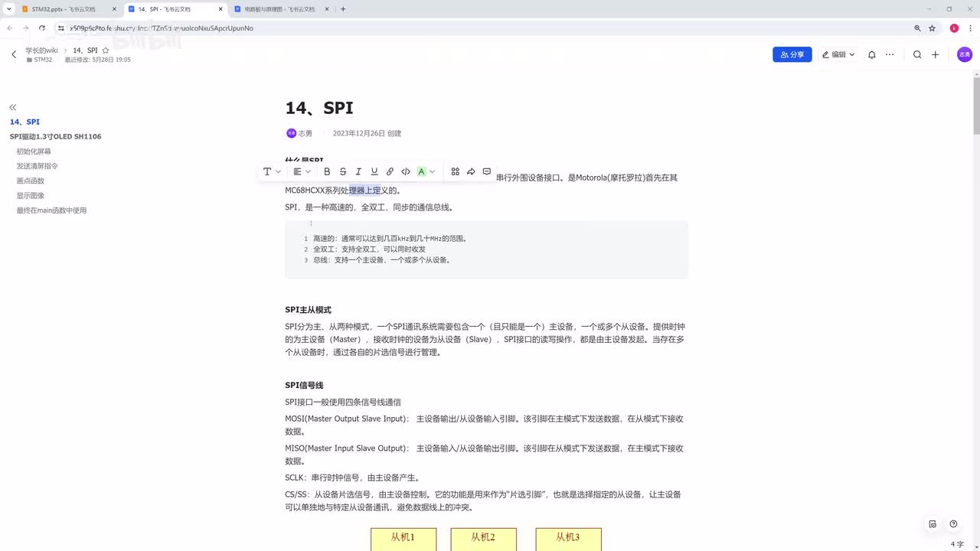Jump to 显示图像 outline item
The image size is (980, 551).
[x=31, y=195]
